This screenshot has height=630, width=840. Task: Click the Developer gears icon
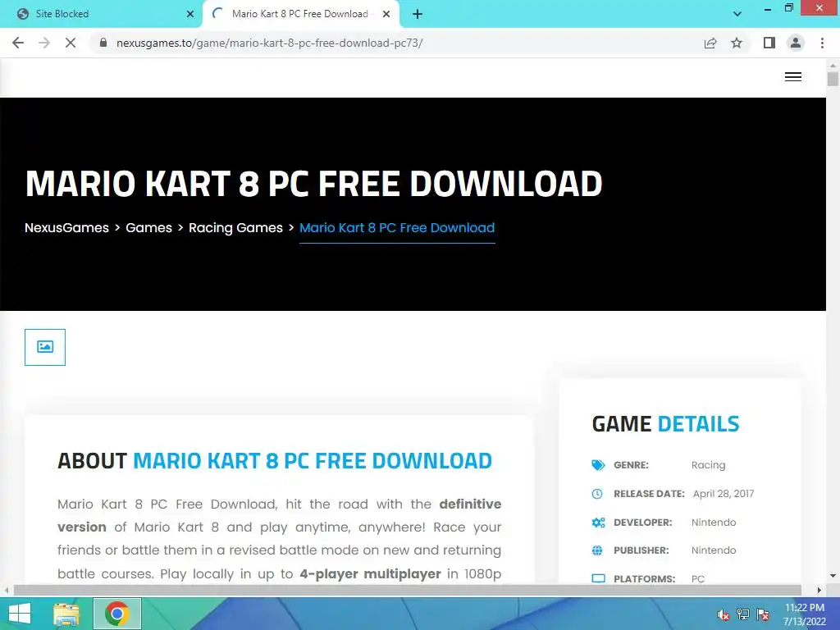tap(598, 523)
